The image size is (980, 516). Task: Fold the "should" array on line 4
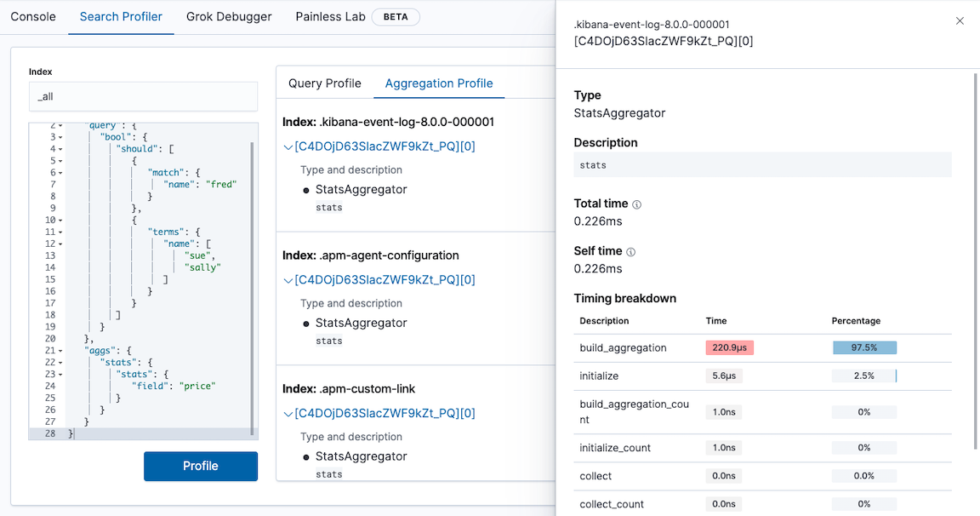tap(61, 149)
